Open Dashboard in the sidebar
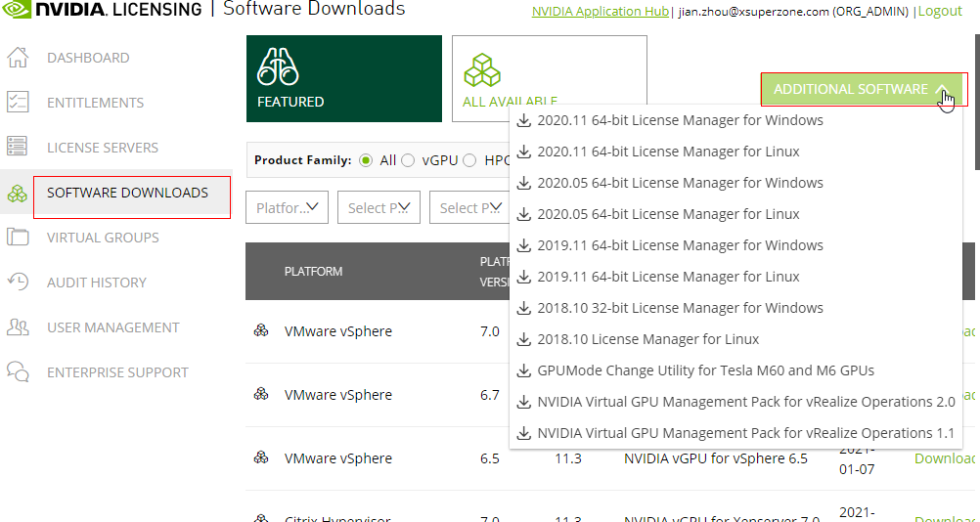Screen dimensions: 980x522 tap(88, 58)
